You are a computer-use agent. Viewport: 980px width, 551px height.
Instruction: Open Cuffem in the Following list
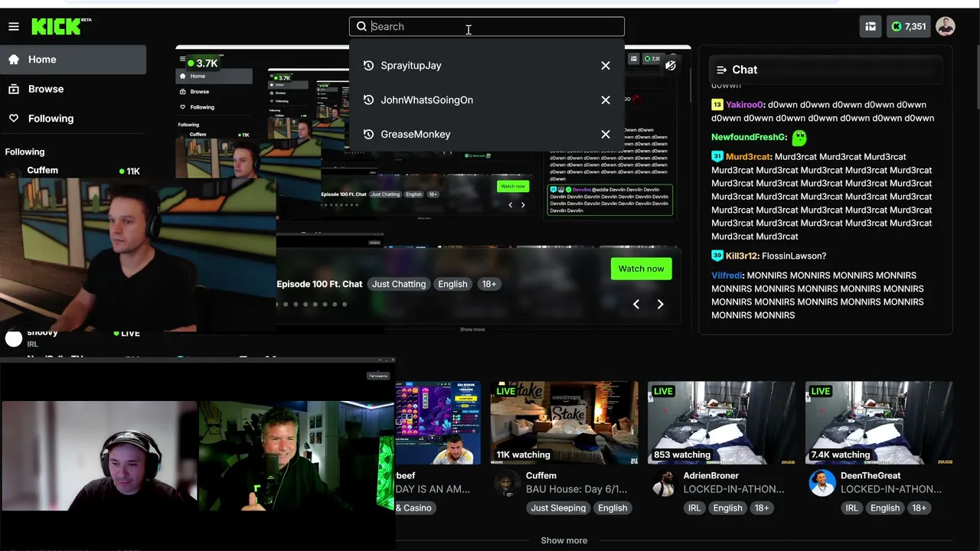tap(43, 171)
